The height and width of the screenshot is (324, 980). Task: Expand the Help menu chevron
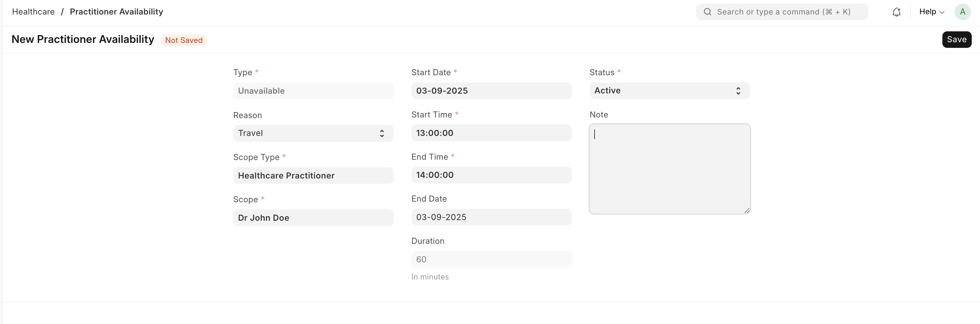coord(942,12)
